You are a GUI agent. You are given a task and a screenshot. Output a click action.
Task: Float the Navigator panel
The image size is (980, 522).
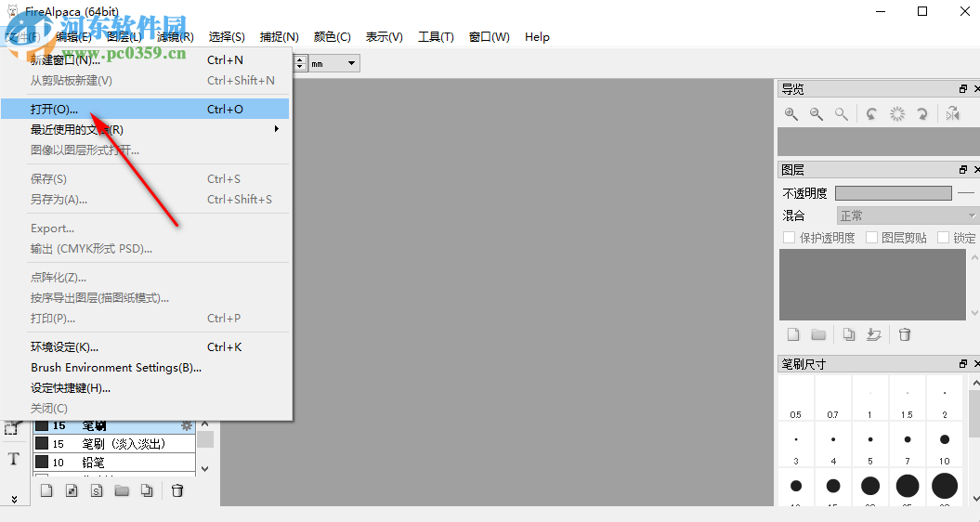pyautogui.click(x=963, y=89)
